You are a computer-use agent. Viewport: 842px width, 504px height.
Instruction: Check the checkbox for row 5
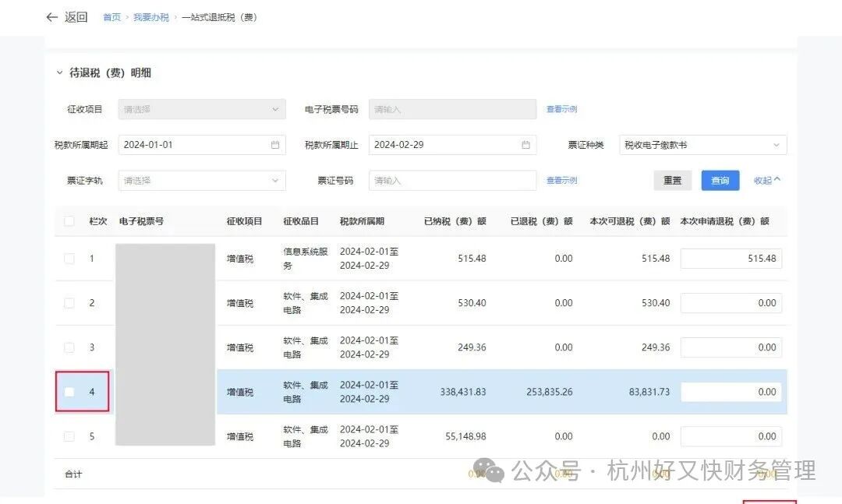pos(69,436)
